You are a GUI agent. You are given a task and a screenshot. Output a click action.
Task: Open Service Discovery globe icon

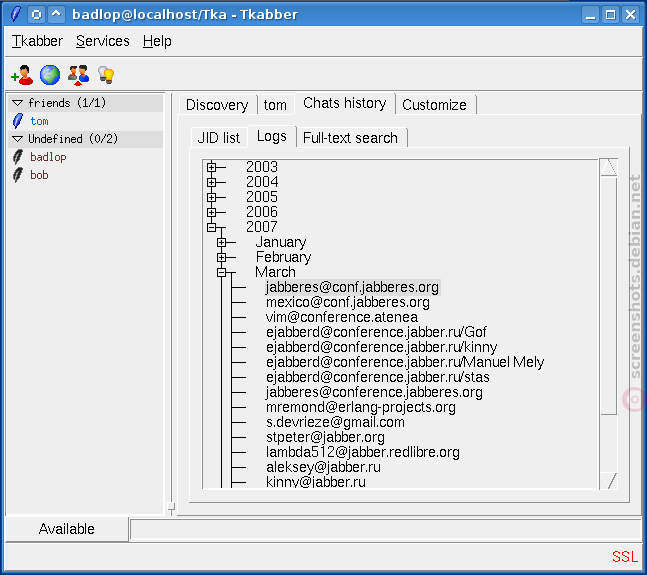(x=50, y=75)
